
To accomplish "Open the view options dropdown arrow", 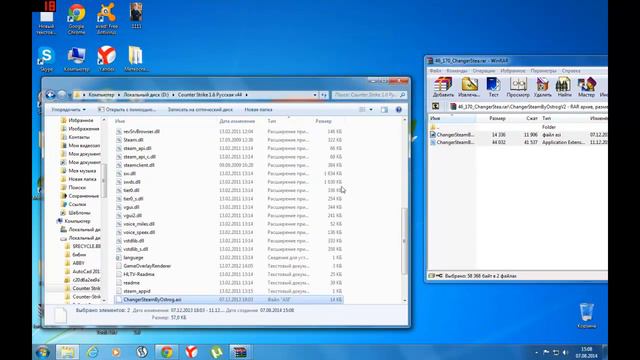I will coord(371,109).
